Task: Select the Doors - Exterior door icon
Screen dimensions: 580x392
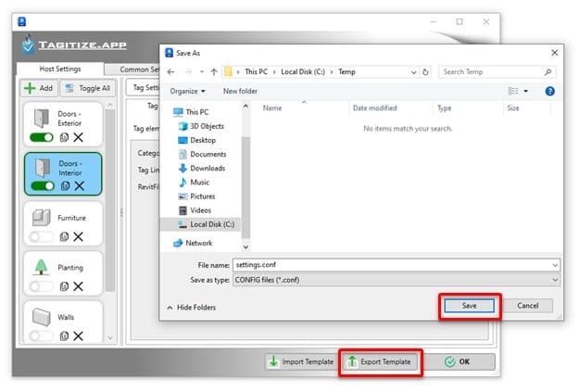Action: click(42, 119)
